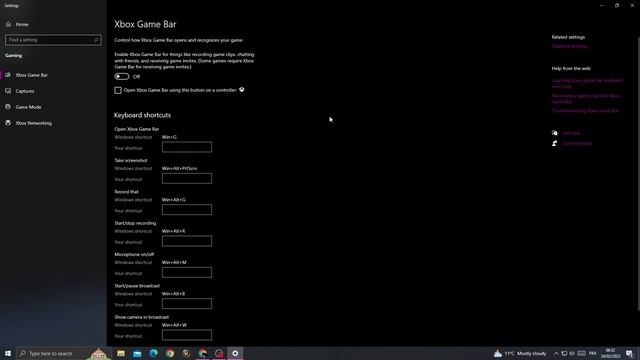Select Xbox Game Bar sidebar item

(x=31, y=75)
